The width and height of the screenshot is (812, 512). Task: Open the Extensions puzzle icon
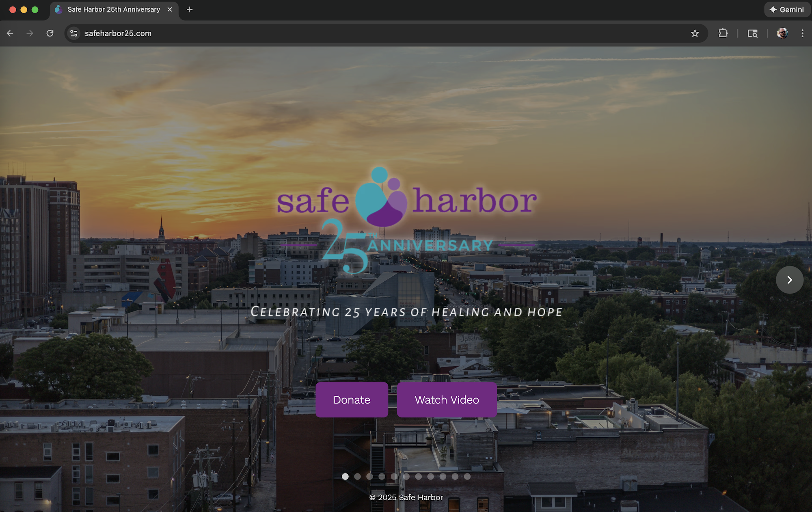pyautogui.click(x=723, y=33)
